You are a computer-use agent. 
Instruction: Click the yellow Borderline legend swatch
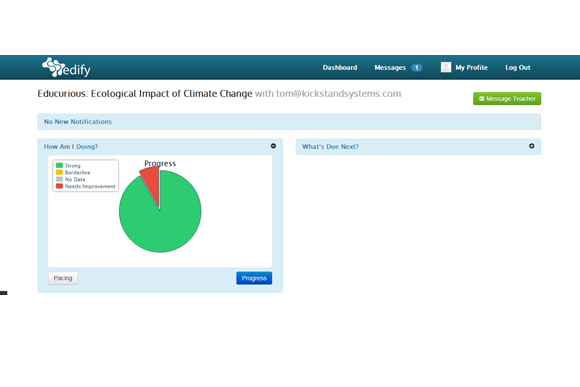click(59, 172)
